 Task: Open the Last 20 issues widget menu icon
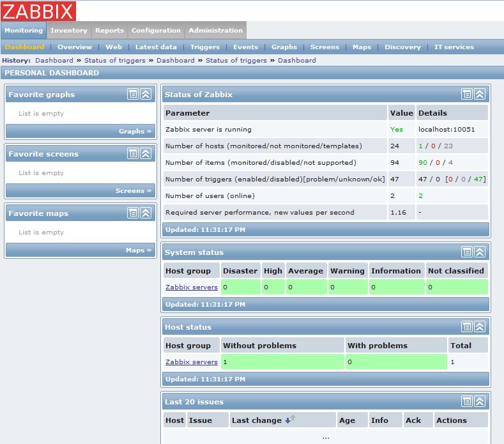[467, 401]
